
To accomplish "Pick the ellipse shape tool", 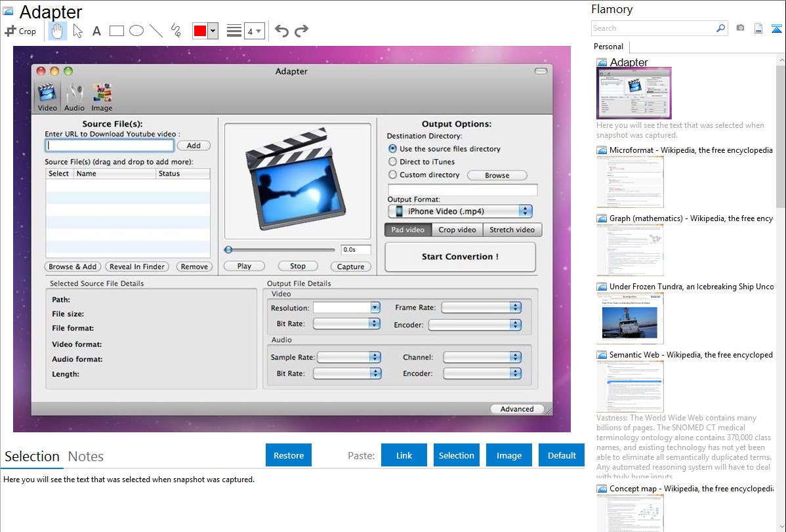I will pos(136,31).
